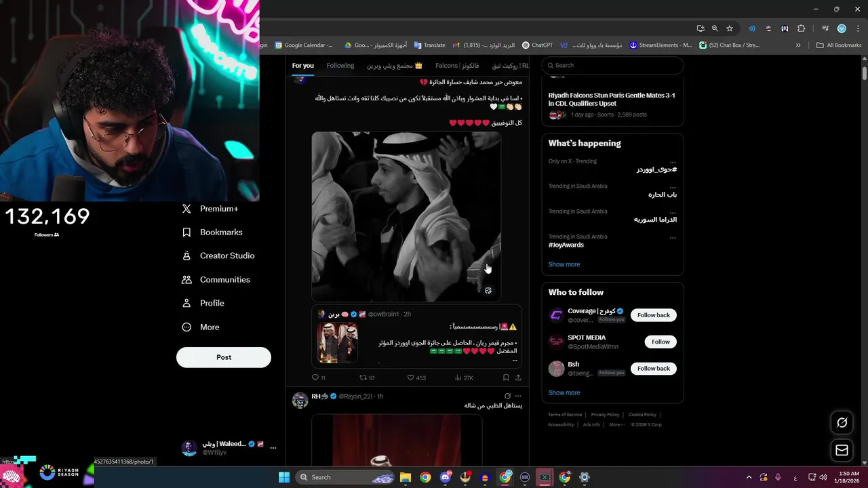Expand hidden bookmarks chevron
The height and width of the screenshot is (488, 868).
click(798, 45)
